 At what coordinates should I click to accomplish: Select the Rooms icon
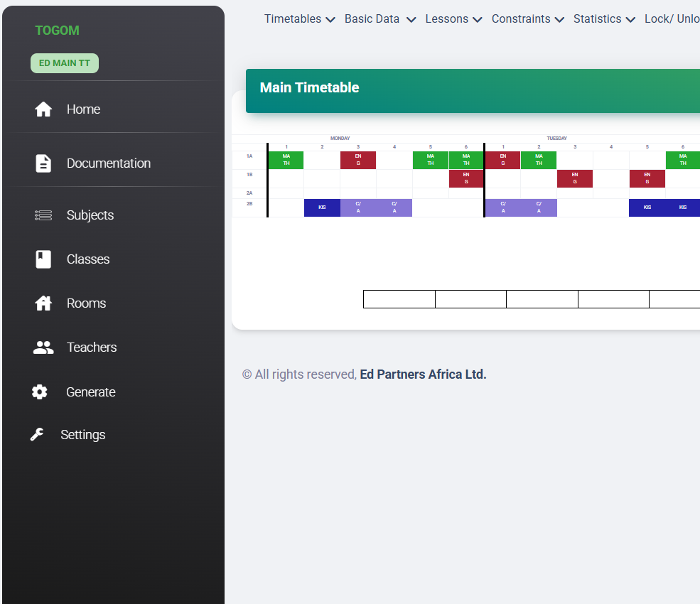pyautogui.click(x=43, y=303)
